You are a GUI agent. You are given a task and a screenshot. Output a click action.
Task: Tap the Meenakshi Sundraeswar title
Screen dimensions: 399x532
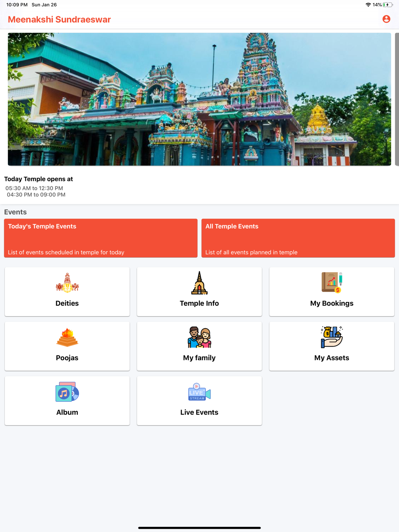(x=59, y=20)
